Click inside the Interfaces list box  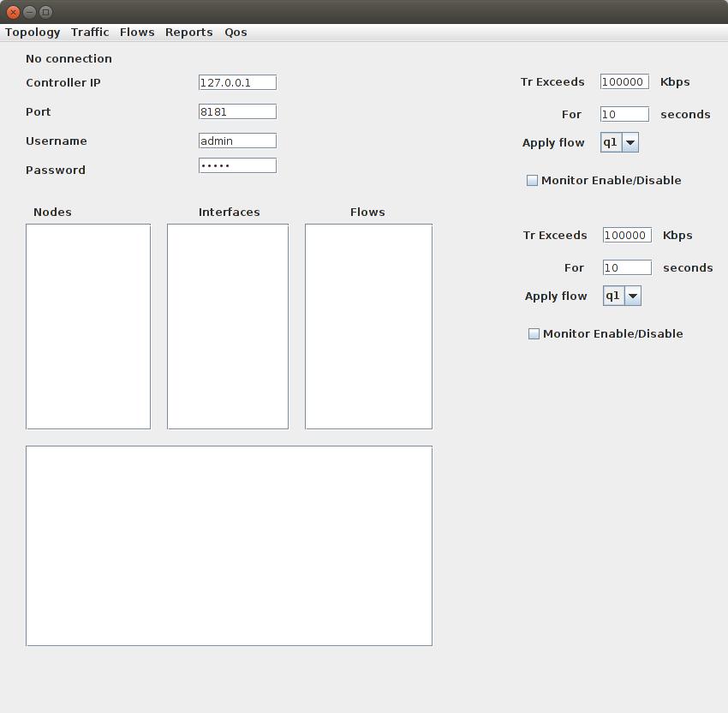tap(228, 327)
